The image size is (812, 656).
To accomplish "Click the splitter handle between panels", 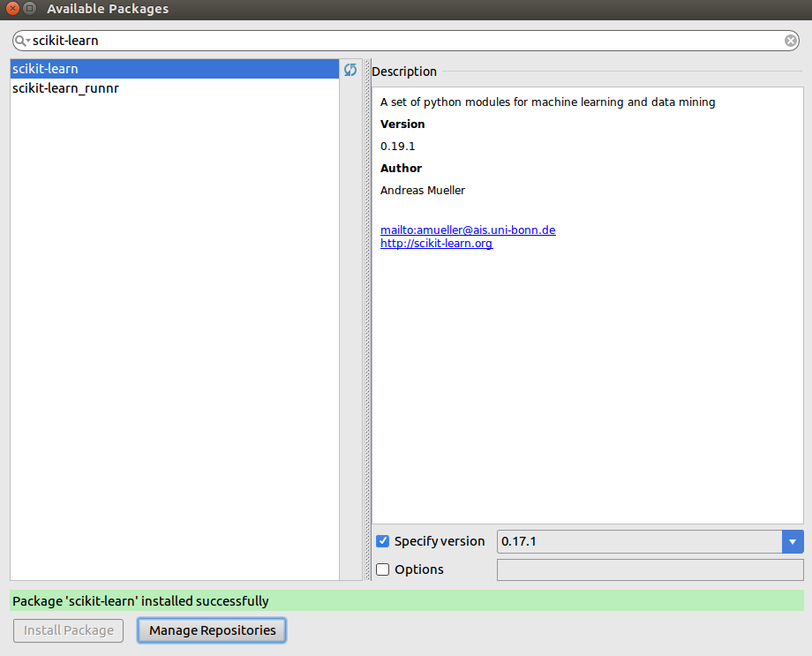I will 368,320.
